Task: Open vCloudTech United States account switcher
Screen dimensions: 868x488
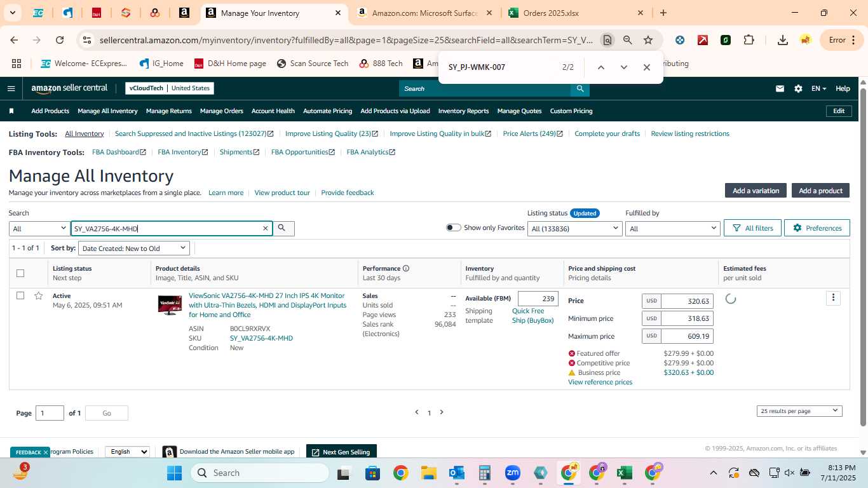Action: [170, 88]
